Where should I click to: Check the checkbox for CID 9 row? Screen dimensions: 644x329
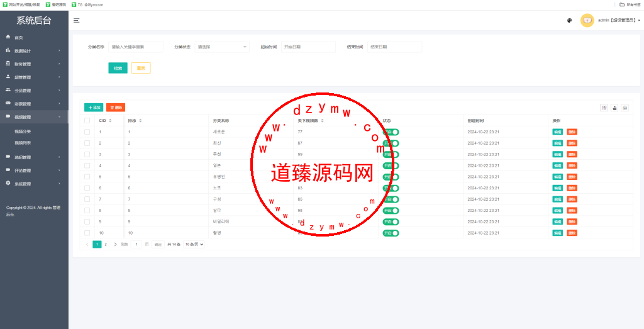pyautogui.click(x=87, y=221)
